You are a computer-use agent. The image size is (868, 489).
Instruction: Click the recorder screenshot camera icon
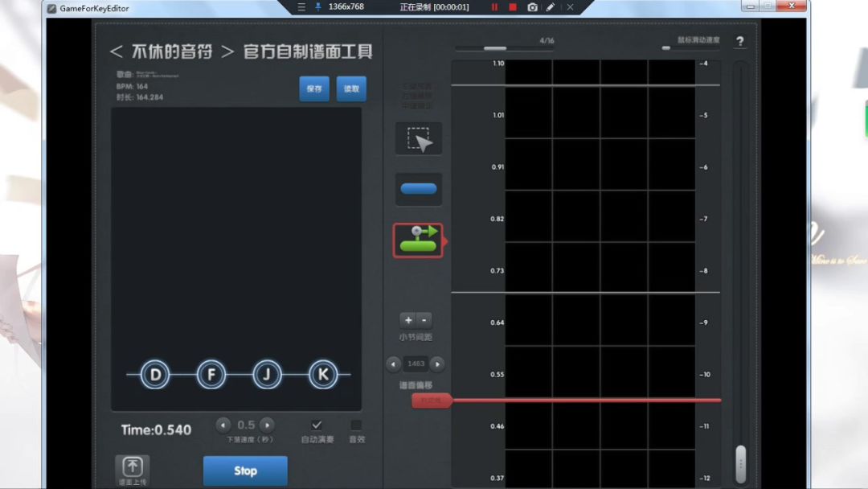(532, 7)
